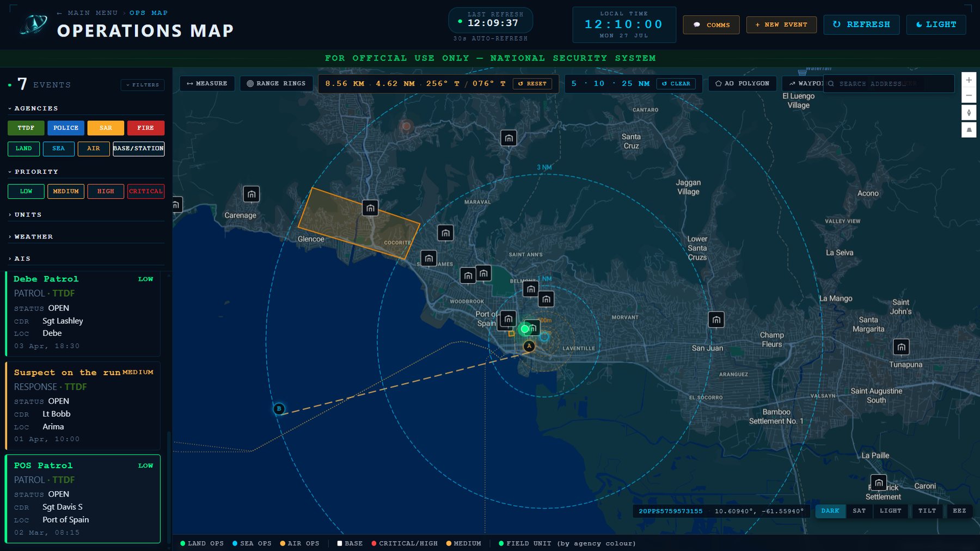
Task: Zoom in on the map
Action: click(x=969, y=79)
